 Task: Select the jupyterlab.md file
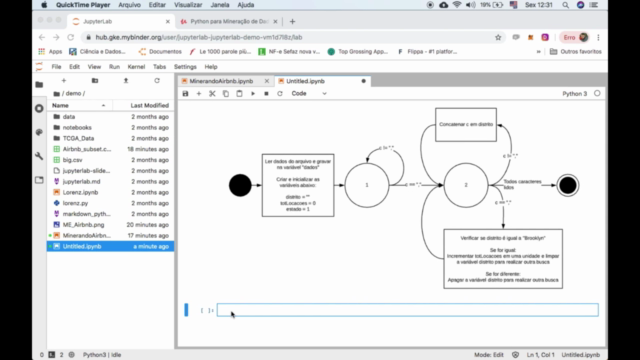pos(110,182)
